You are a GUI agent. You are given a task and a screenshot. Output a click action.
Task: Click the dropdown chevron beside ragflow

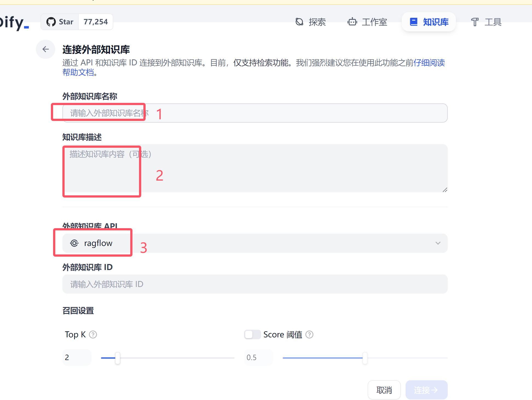(x=438, y=243)
